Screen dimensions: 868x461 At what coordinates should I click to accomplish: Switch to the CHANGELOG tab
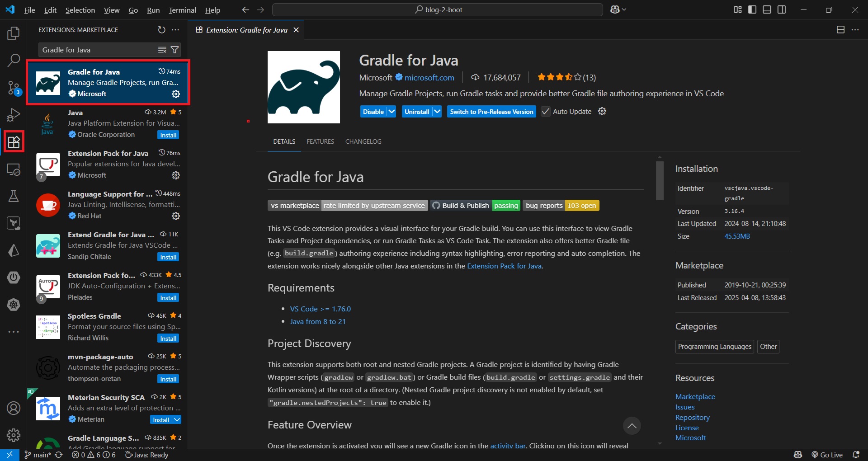click(x=363, y=141)
